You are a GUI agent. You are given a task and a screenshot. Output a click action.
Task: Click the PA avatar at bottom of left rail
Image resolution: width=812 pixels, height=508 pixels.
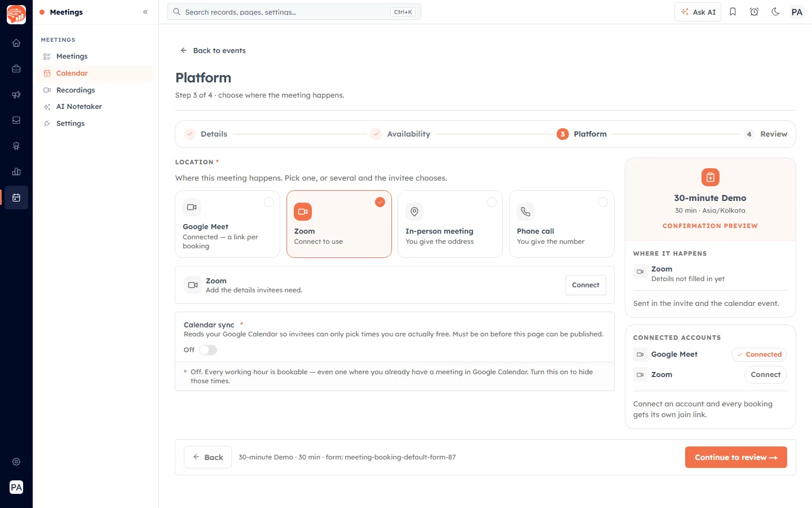(16, 487)
